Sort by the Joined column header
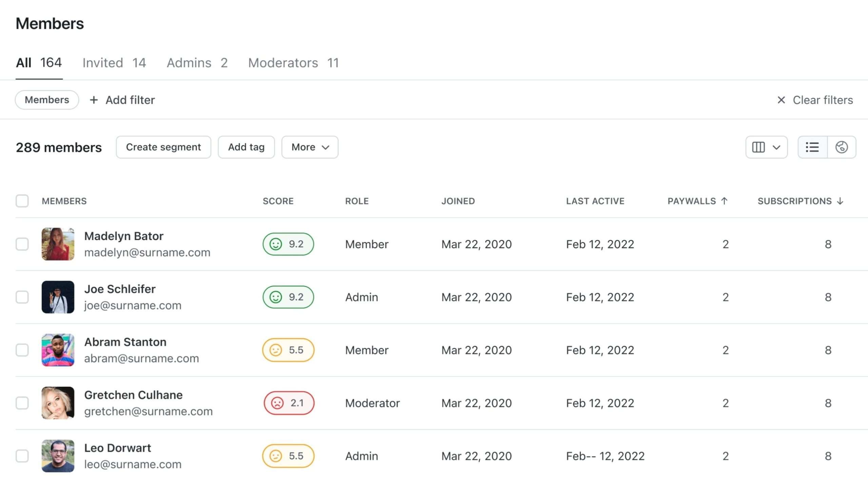868x481 pixels. click(458, 201)
